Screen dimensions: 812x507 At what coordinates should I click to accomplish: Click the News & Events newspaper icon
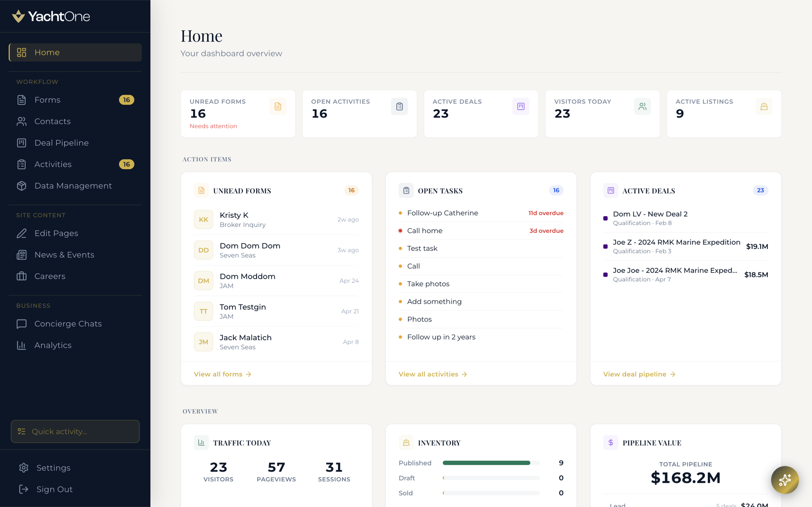click(22, 255)
